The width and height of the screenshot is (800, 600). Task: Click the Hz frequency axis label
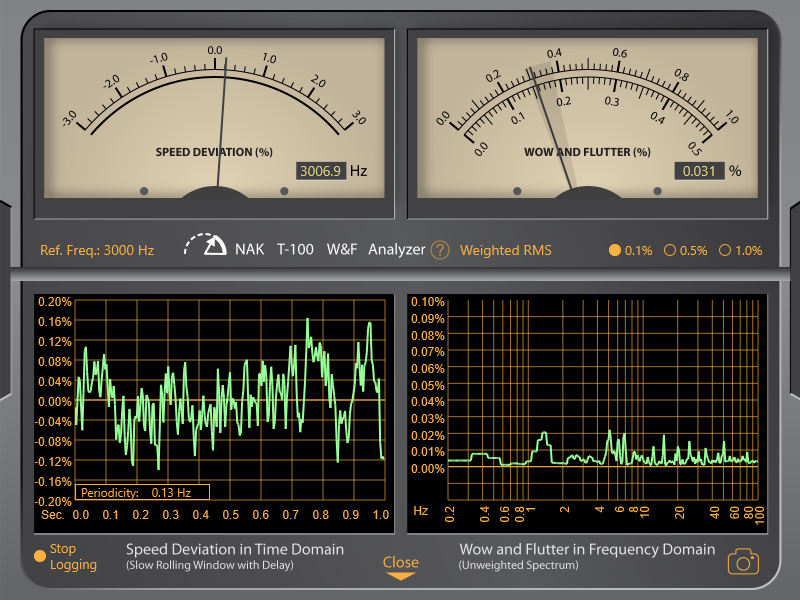click(x=420, y=511)
